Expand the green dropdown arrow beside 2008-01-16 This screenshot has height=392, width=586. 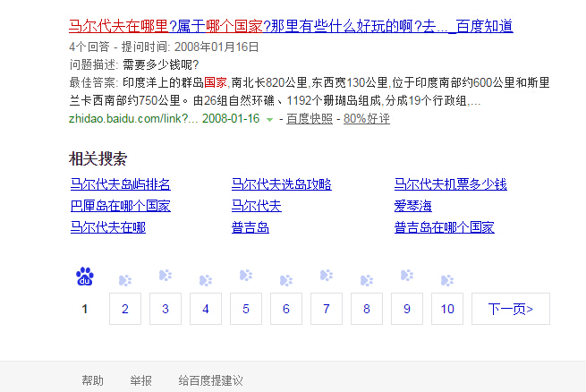(269, 119)
